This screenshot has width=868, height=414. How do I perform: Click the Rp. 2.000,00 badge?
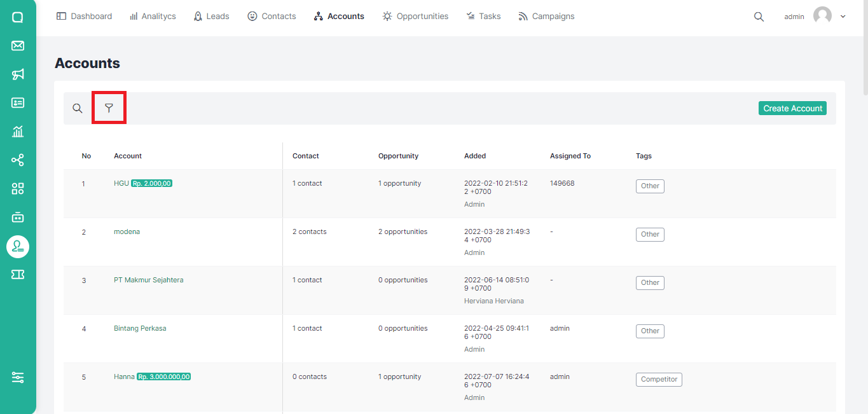pos(151,183)
